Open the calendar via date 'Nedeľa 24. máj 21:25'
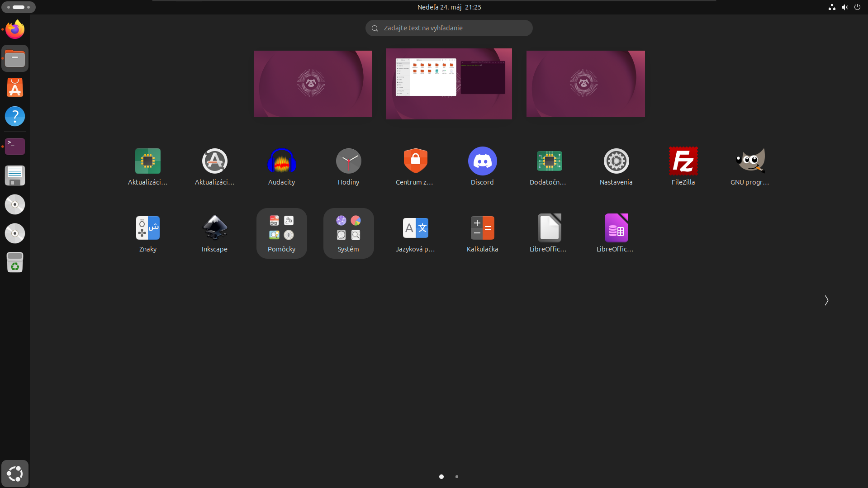The width and height of the screenshot is (868, 488). (x=449, y=7)
